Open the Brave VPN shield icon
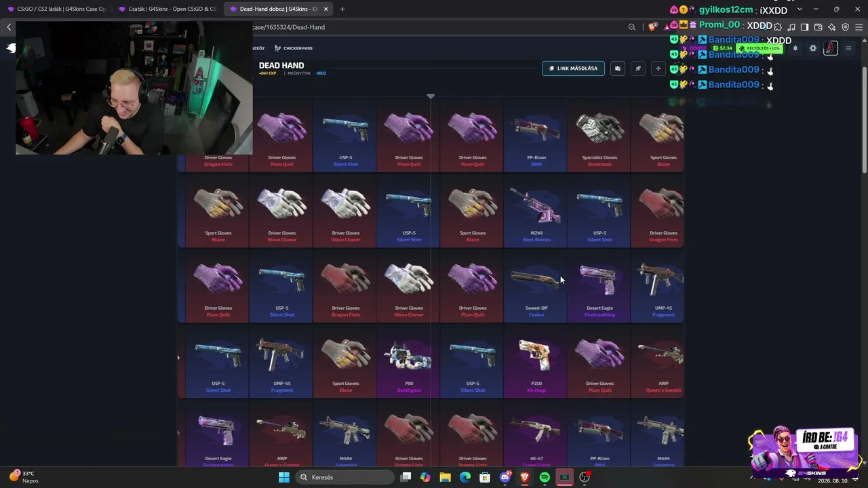The height and width of the screenshot is (488, 868). click(846, 27)
